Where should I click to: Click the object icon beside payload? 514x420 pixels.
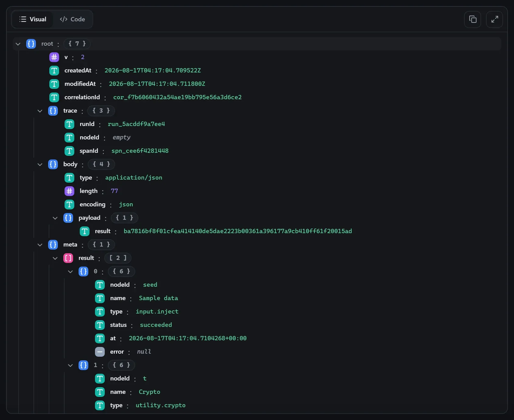pyautogui.click(x=68, y=218)
